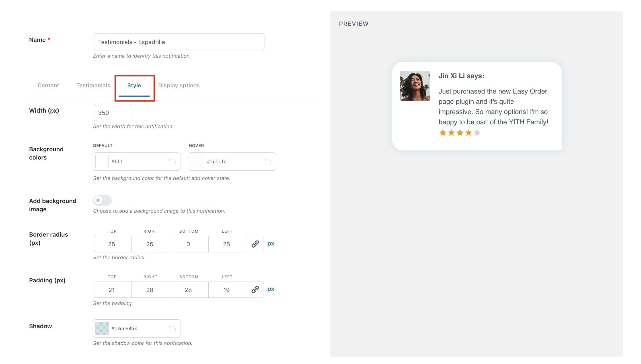Edit the padding Left value 19

tap(228, 289)
